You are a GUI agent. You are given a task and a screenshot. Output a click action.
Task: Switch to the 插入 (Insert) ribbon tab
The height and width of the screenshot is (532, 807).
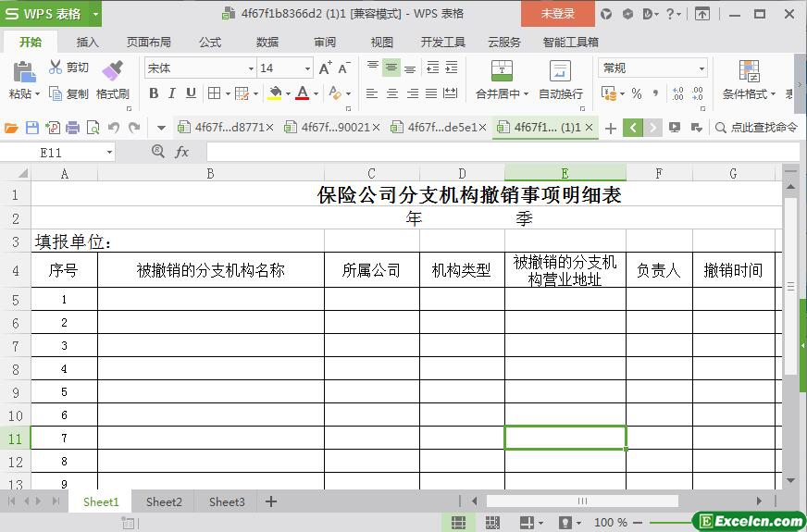pyautogui.click(x=88, y=42)
